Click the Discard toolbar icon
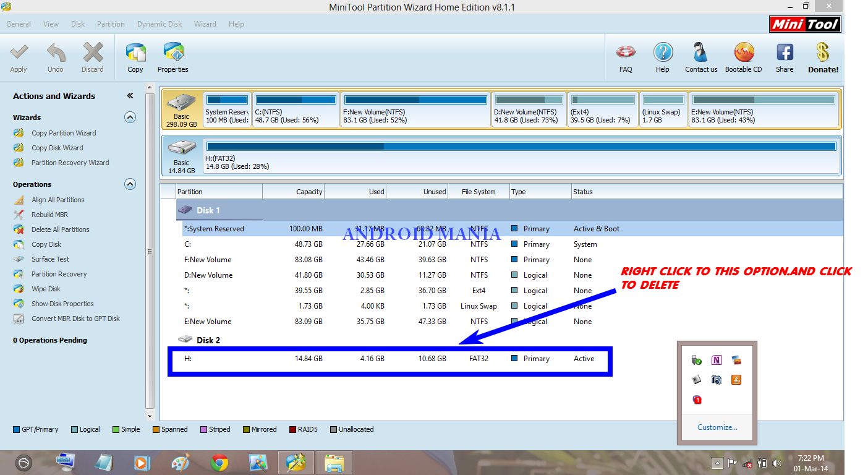Viewport: 868px width, 475px height. click(92, 57)
